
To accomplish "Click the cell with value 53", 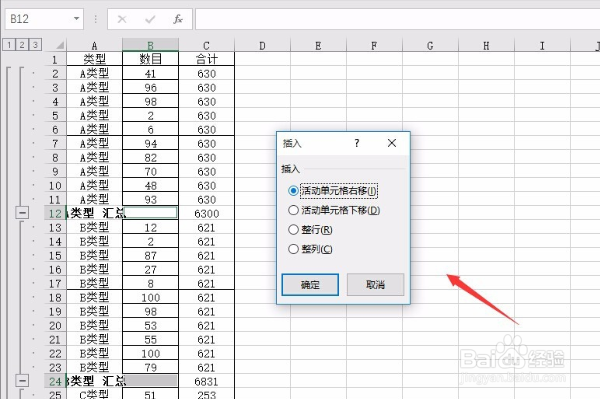I will pyautogui.click(x=150, y=325).
